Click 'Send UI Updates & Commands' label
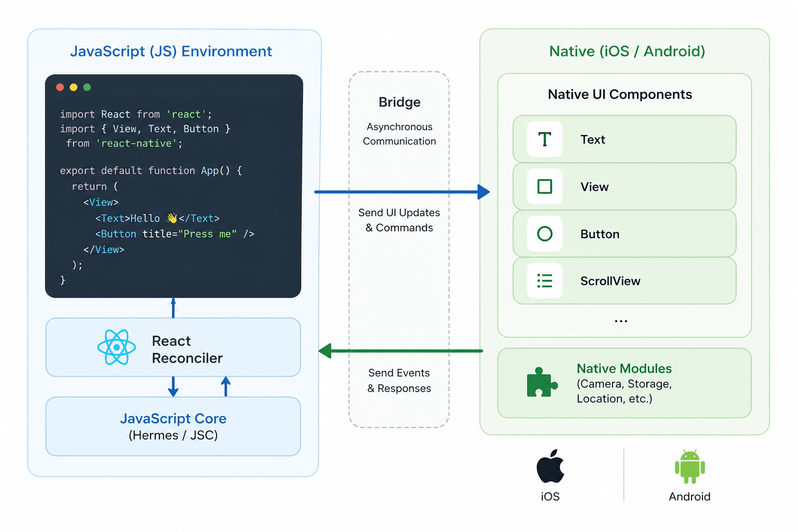Image resolution: width=798 pixels, height=532 pixels. 399,220
